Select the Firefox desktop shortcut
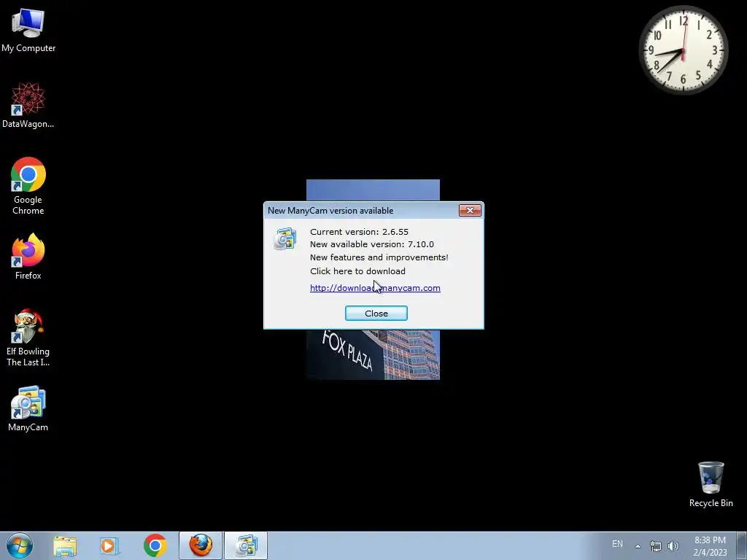 click(28, 257)
